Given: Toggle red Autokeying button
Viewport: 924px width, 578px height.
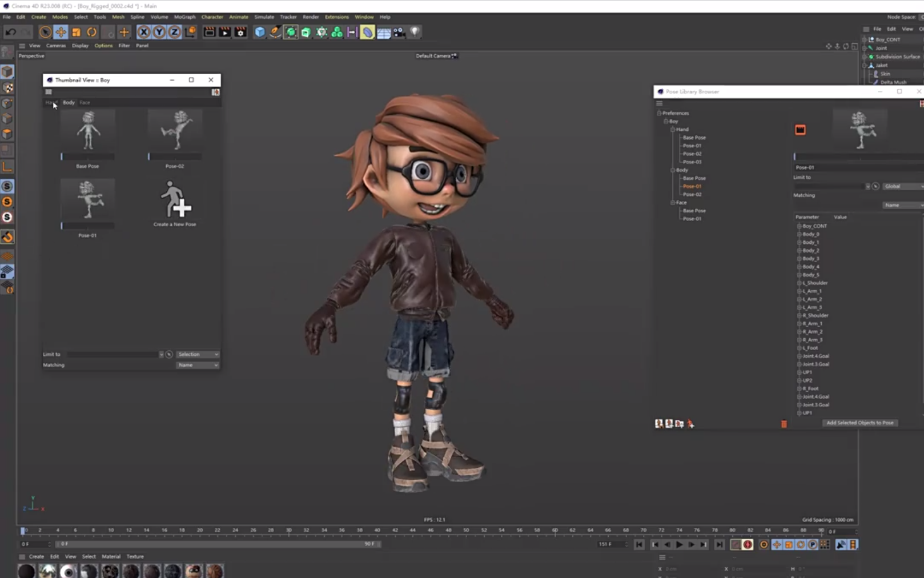Looking at the screenshot, I should click(x=748, y=545).
